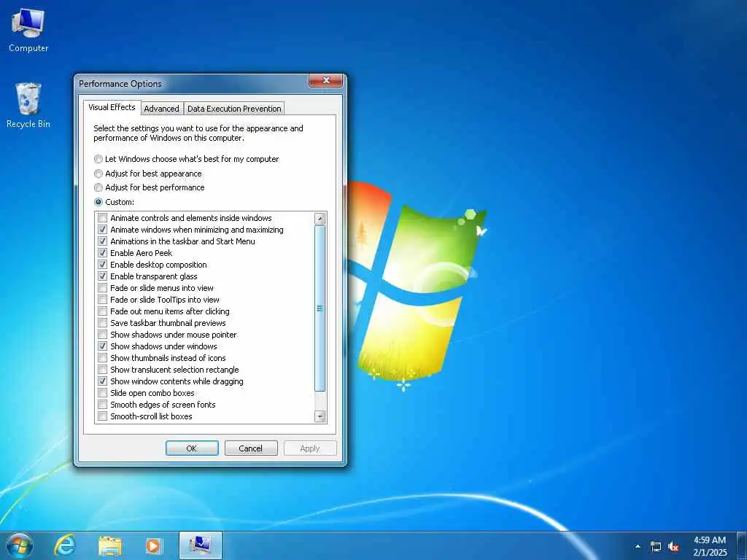Open the clock showing 4:59 AM
The width and height of the screenshot is (747, 560).
coord(710,546)
